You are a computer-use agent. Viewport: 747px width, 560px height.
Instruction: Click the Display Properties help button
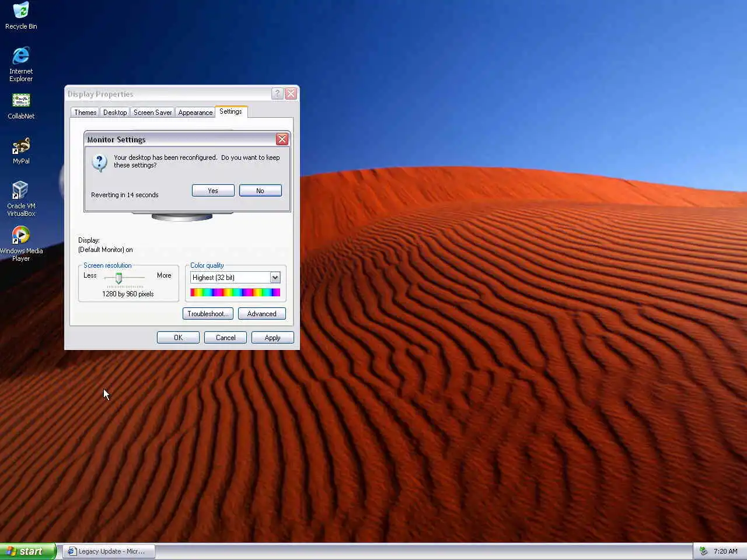[278, 94]
